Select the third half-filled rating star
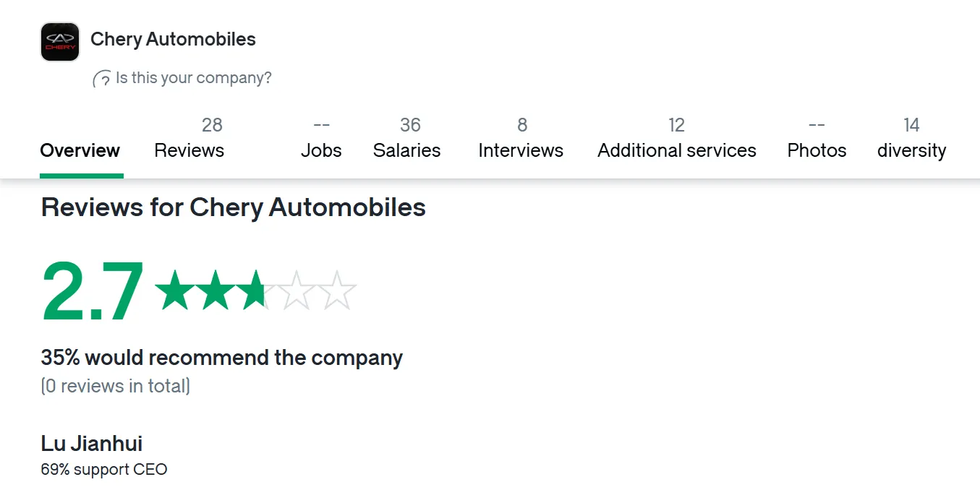 coord(256,290)
